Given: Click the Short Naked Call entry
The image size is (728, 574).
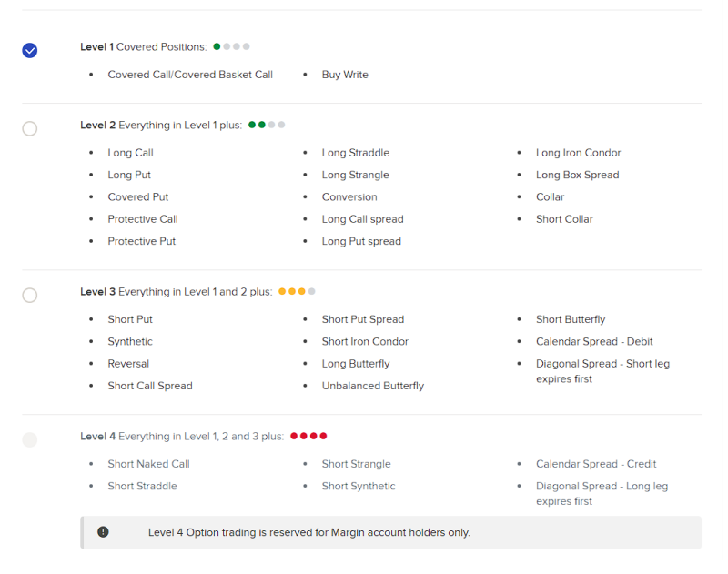Looking at the screenshot, I should [148, 464].
